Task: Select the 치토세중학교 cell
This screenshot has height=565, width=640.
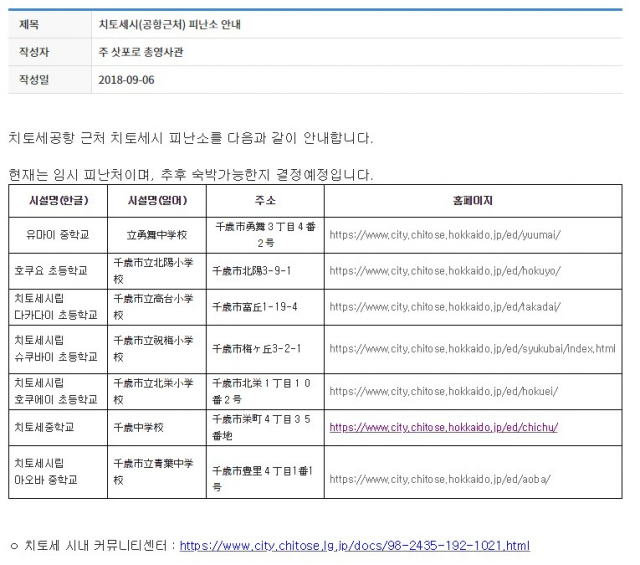Action: tap(58, 427)
